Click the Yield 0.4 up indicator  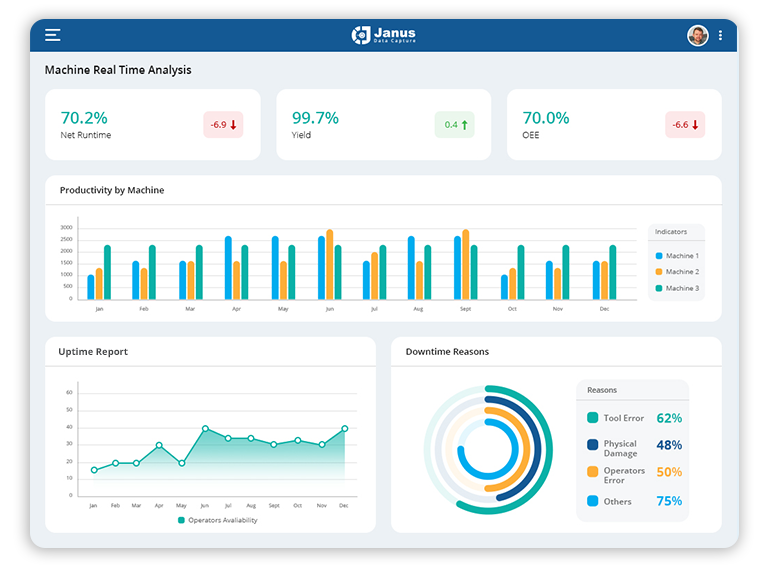tap(455, 125)
